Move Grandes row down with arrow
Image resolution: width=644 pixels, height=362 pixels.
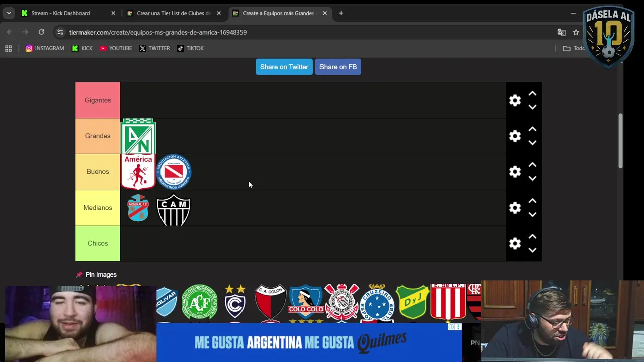coord(532,142)
